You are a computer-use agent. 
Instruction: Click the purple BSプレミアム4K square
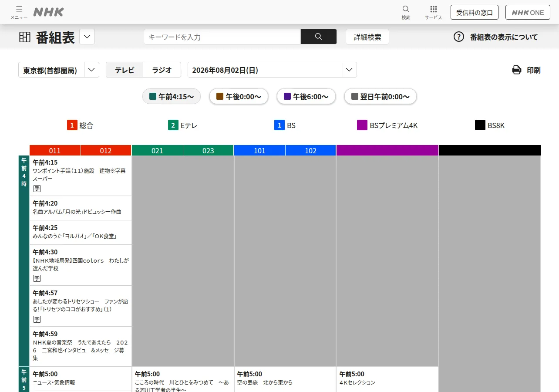tap(362, 125)
